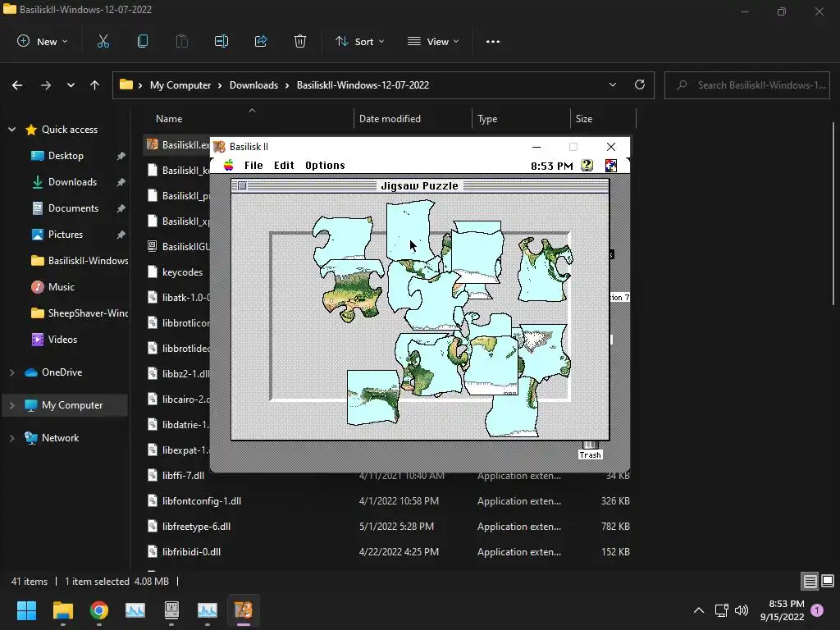The height and width of the screenshot is (630, 840).
Task: Open Google Chrome from the taskbar
Action: pos(99,610)
